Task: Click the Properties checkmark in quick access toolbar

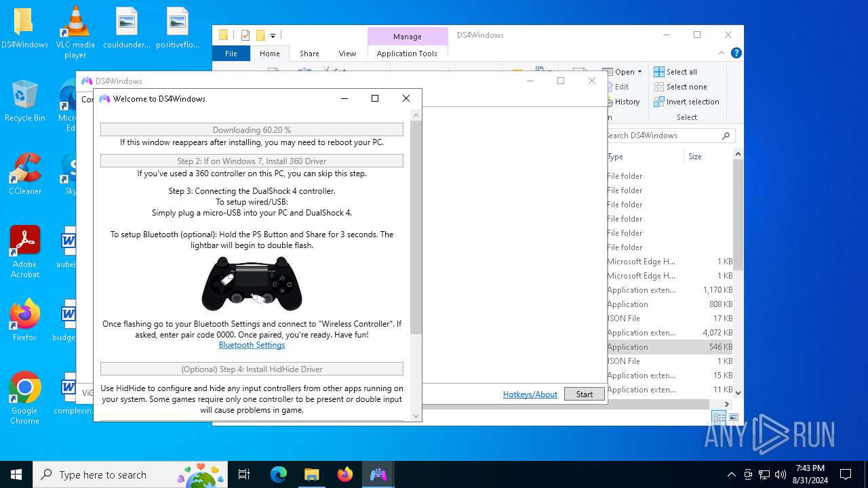Action: coord(245,35)
